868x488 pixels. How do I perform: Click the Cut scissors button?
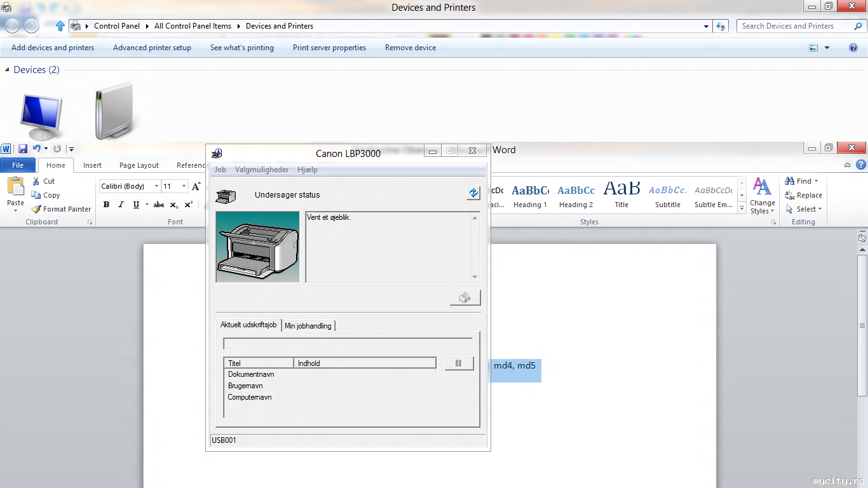pos(44,181)
